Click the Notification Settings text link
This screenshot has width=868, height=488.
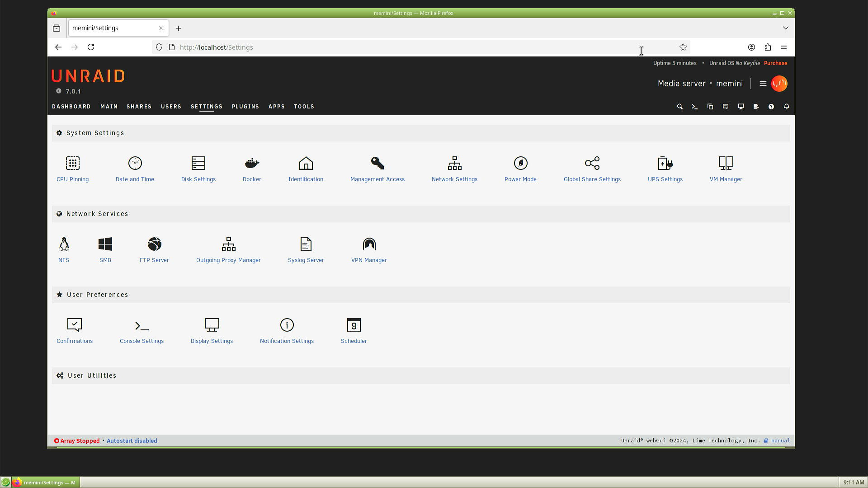(287, 341)
